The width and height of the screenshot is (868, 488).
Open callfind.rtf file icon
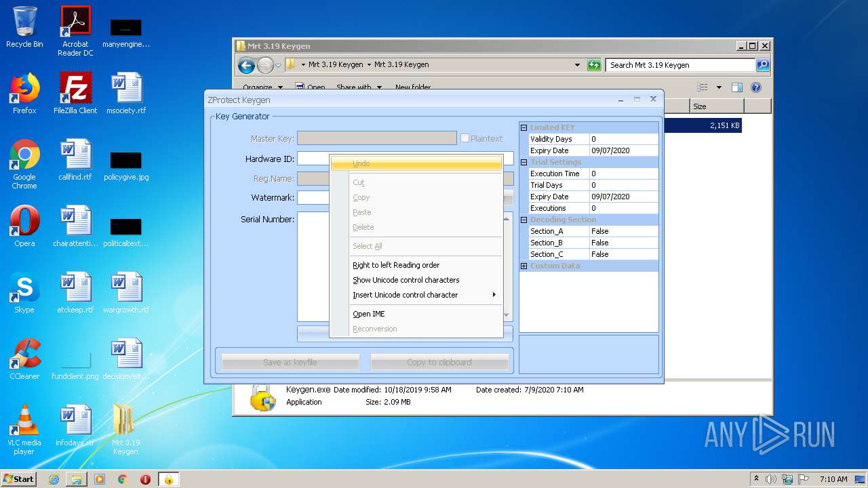tap(75, 160)
